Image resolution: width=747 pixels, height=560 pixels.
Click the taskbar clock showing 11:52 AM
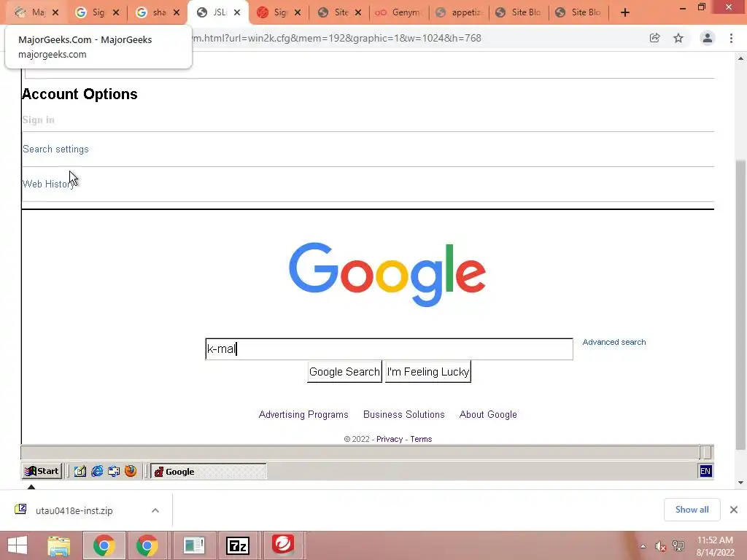(x=715, y=546)
